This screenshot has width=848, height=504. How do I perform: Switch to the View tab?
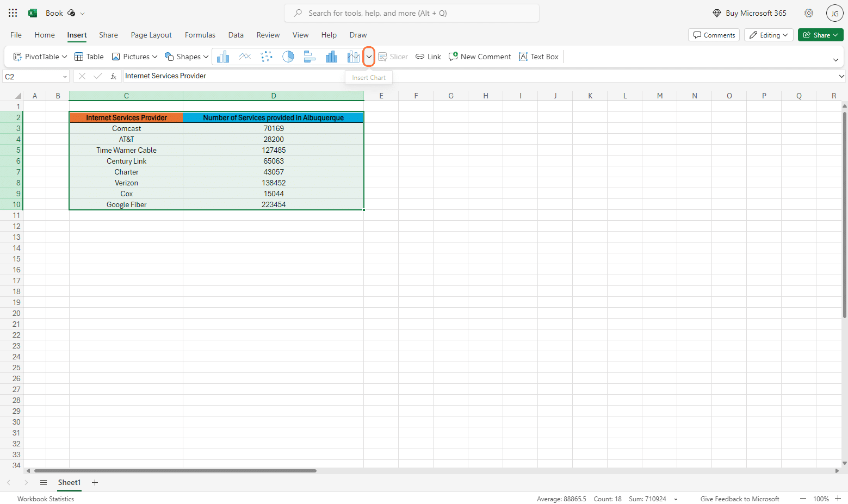301,35
